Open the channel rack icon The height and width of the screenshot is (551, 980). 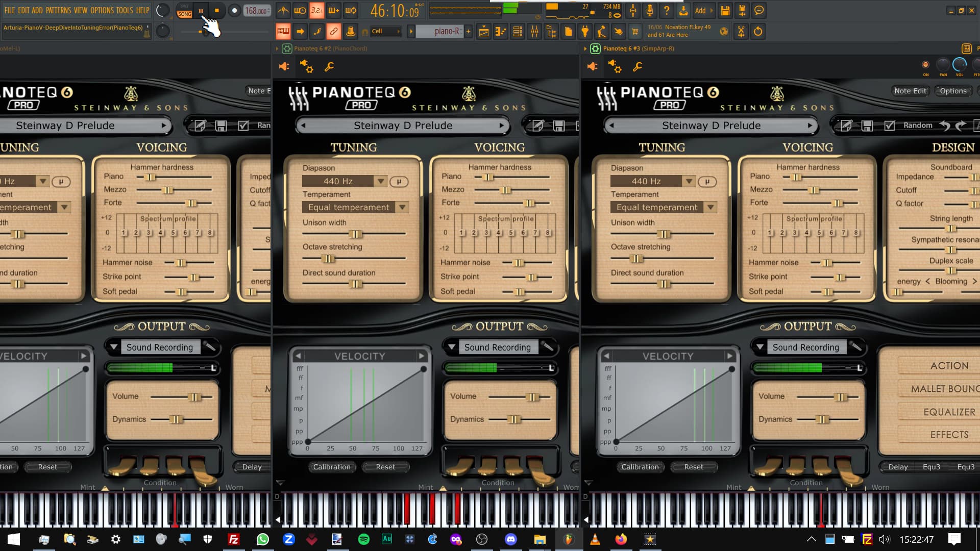pyautogui.click(x=518, y=32)
